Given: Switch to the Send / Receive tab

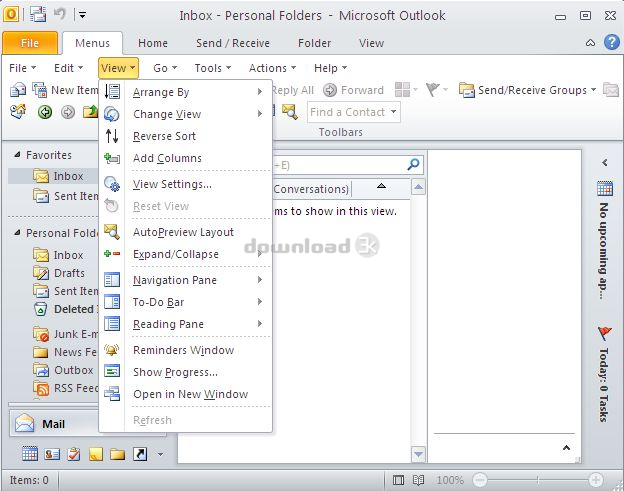Looking at the screenshot, I should pos(233,43).
